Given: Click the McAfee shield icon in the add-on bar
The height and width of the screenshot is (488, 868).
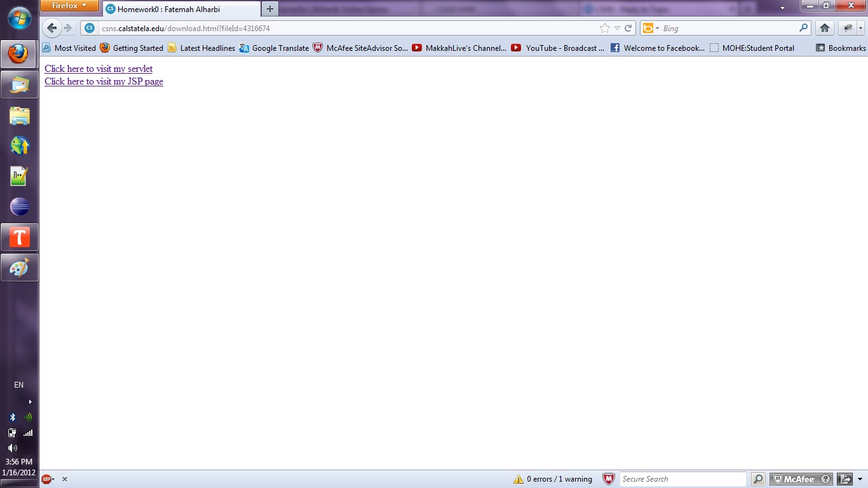Looking at the screenshot, I should [x=608, y=479].
